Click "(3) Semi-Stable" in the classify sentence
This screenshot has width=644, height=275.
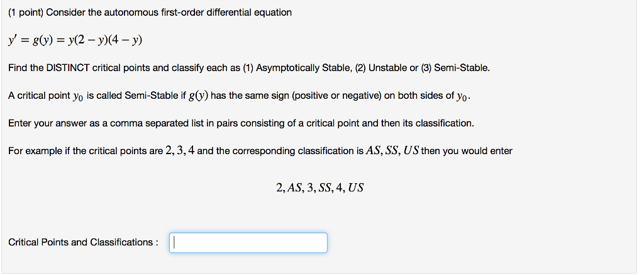(x=454, y=68)
